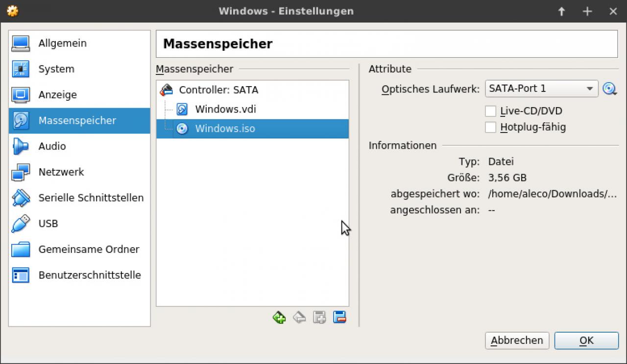Click the Massenspeicher disk icon in sidebar
This screenshot has height=364, width=627.
[x=21, y=120]
